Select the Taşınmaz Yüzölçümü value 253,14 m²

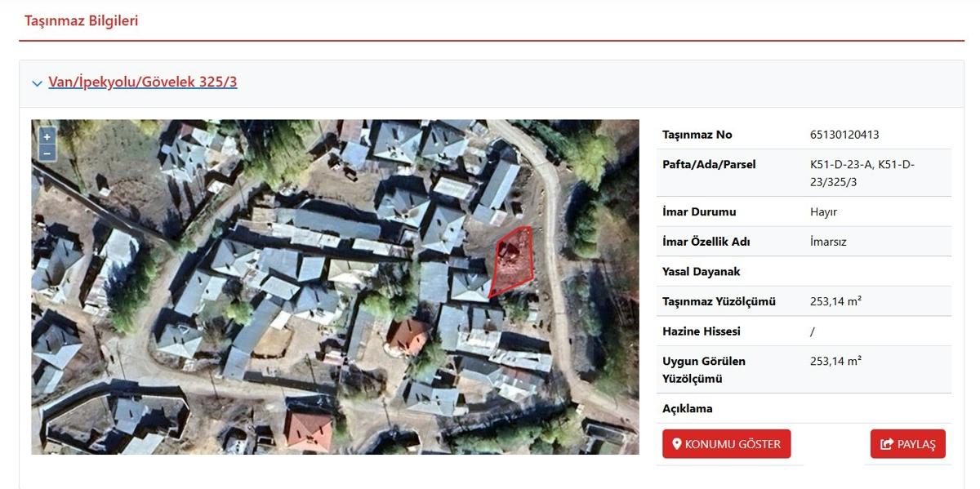[835, 301]
